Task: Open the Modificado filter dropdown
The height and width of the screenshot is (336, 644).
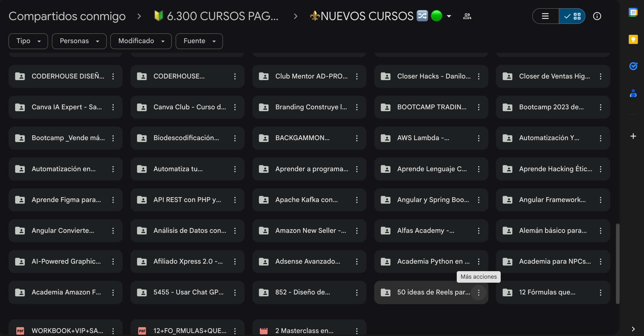Action: [x=141, y=41]
